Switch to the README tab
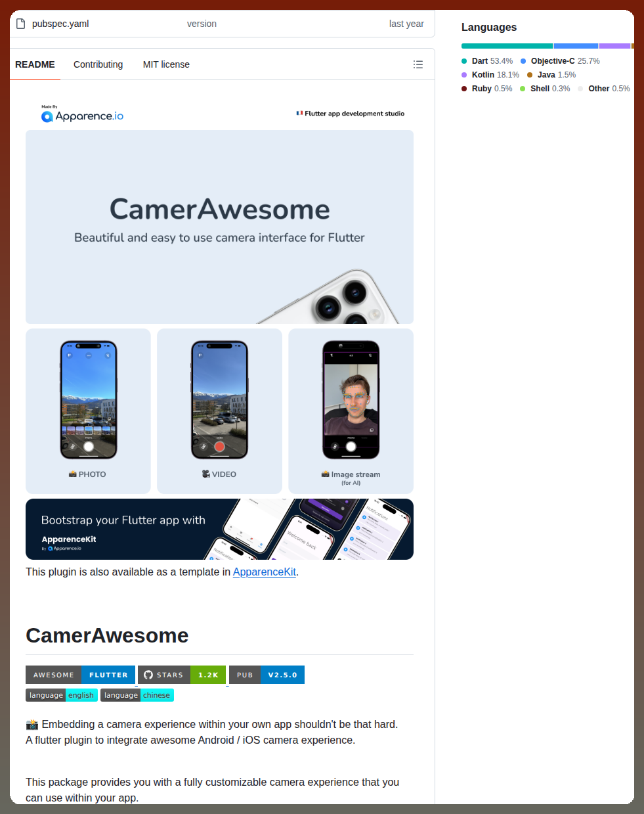Screen dimensions: 644x814 pos(35,64)
